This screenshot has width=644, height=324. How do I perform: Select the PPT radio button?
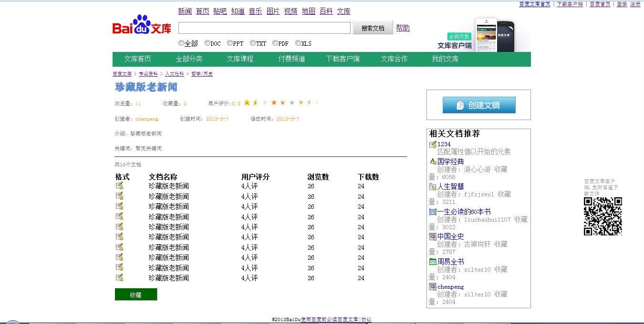tap(230, 43)
